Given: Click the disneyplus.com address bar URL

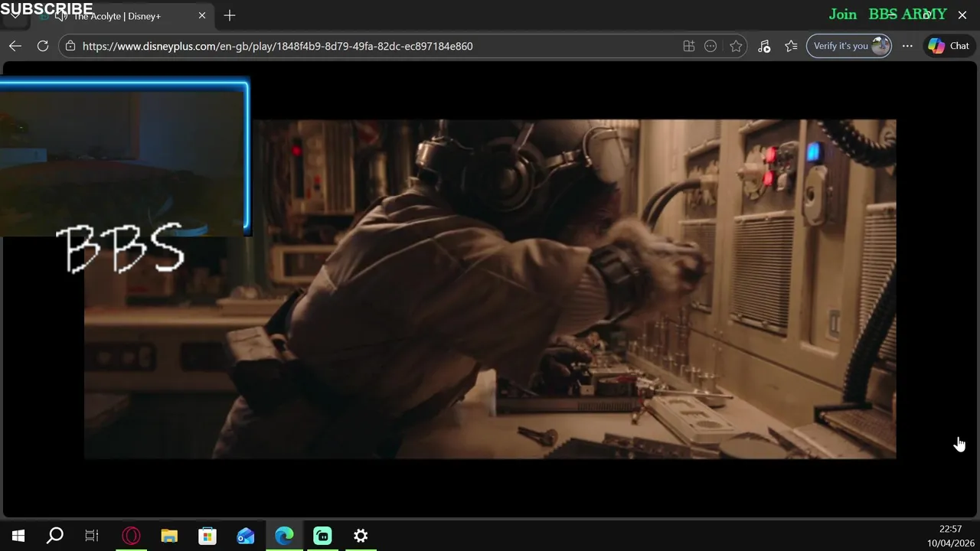Looking at the screenshot, I should [277, 46].
